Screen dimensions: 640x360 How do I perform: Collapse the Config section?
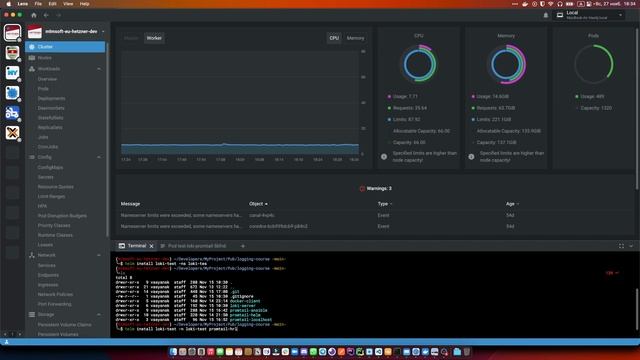click(x=99, y=157)
